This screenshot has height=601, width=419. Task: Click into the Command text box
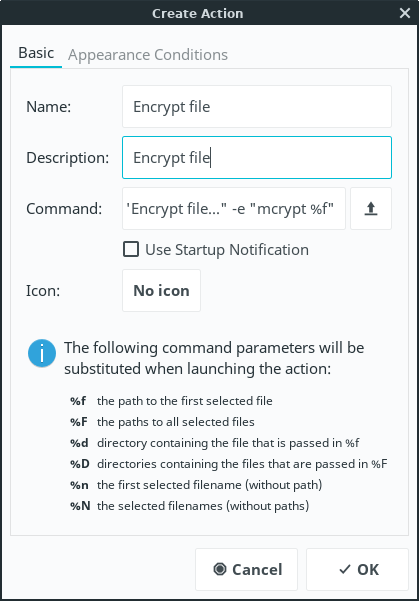[x=234, y=209]
